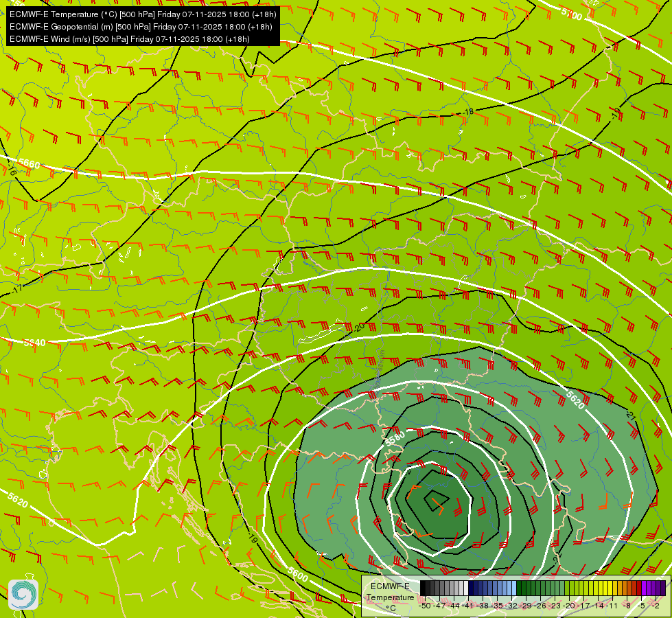Click the -47 value on the legend scale
Screen dimensions: 672x618
[x=439, y=606]
